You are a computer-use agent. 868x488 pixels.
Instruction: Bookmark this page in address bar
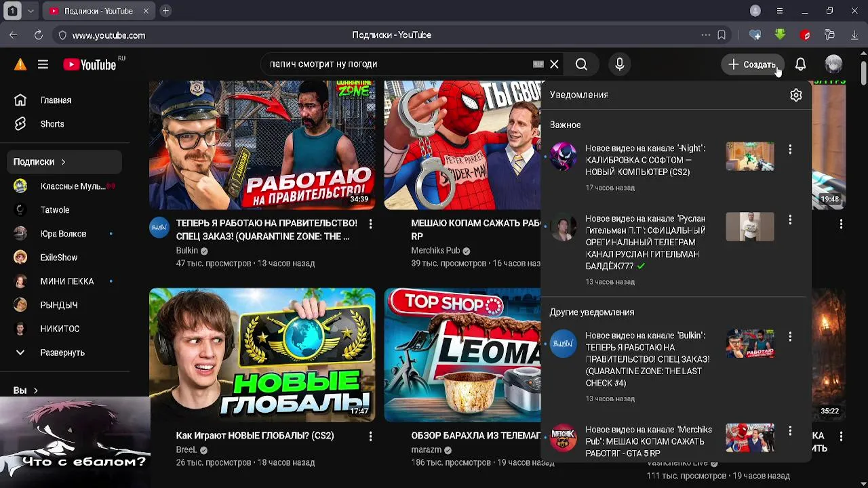(722, 35)
